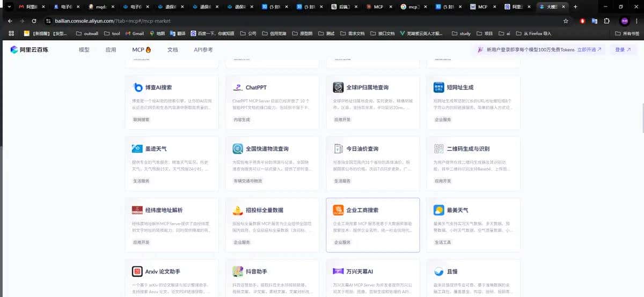Open the Chrome apps grid in bookmarks bar
The height and width of the screenshot is (297, 644).
click(11, 33)
